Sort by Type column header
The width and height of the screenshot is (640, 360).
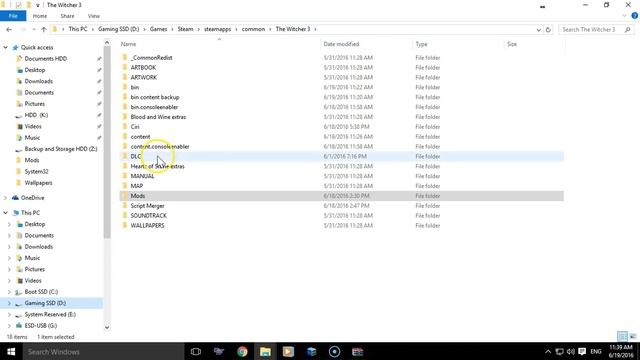click(421, 44)
